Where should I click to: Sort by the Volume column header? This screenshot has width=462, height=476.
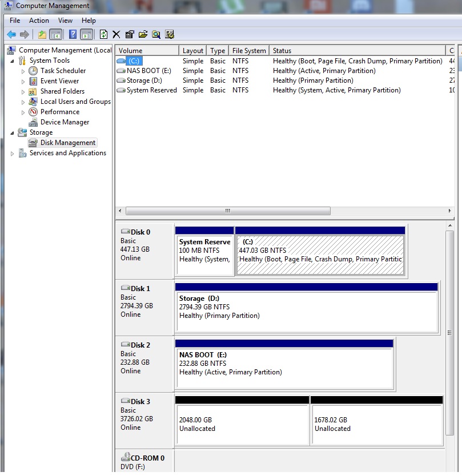coord(147,50)
